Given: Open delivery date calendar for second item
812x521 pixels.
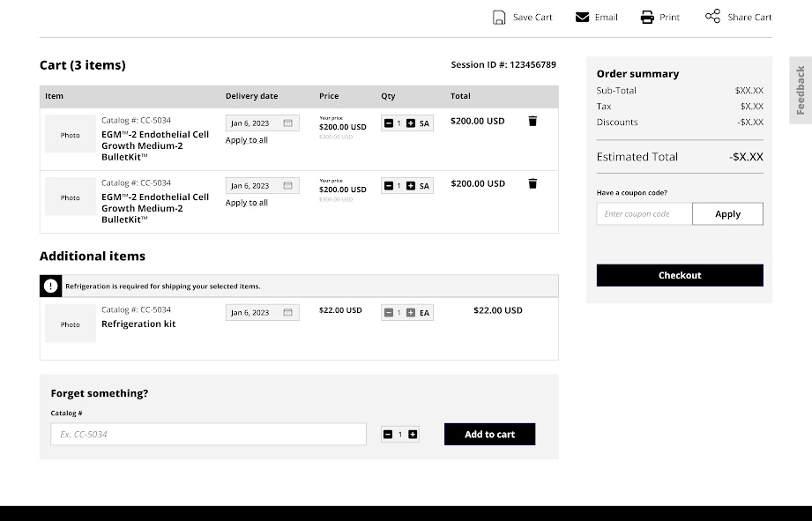Looking at the screenshot, I should (288, 186).
